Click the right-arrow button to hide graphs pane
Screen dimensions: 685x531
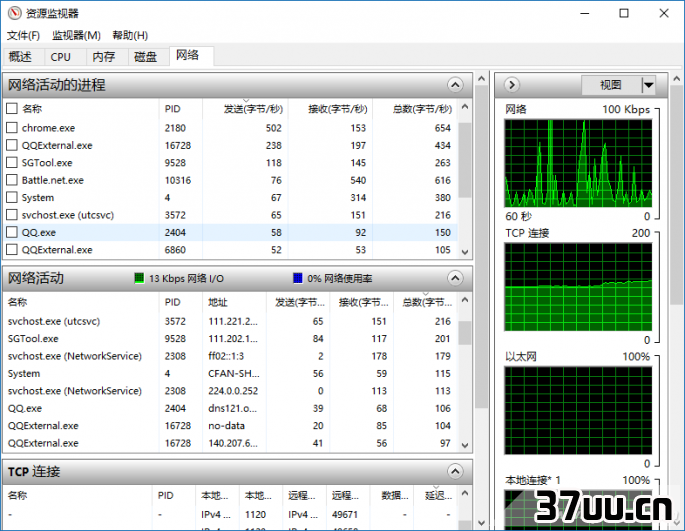[x=512, y=85]
